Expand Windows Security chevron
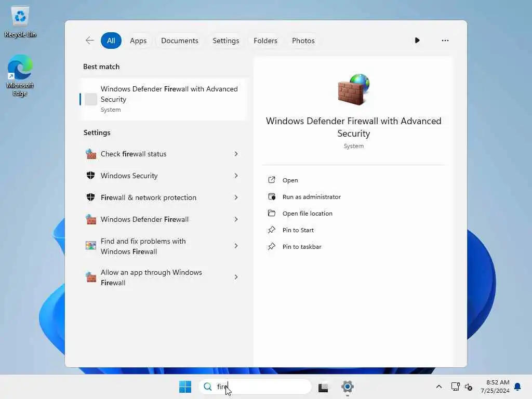 (236, 176)
